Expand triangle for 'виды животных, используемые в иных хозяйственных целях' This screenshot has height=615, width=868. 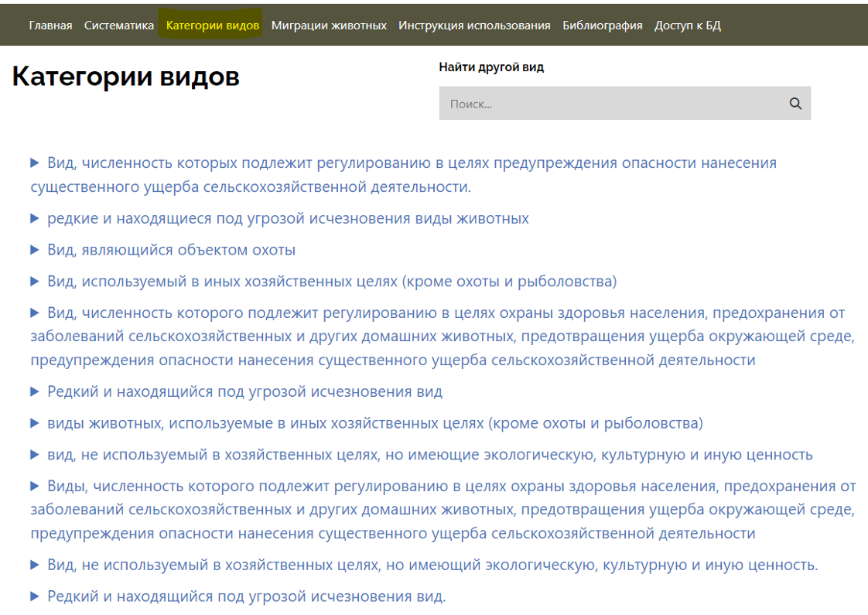pos(34,423)
